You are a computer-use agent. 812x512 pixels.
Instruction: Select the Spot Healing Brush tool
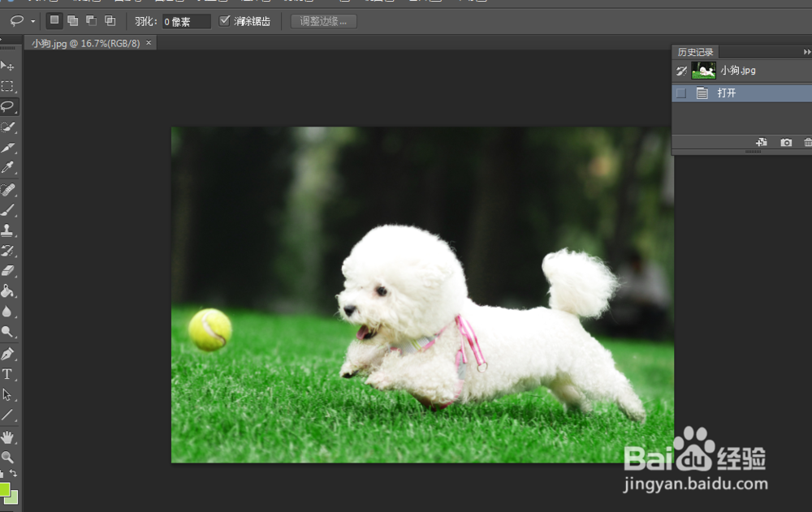coord(8,190)
